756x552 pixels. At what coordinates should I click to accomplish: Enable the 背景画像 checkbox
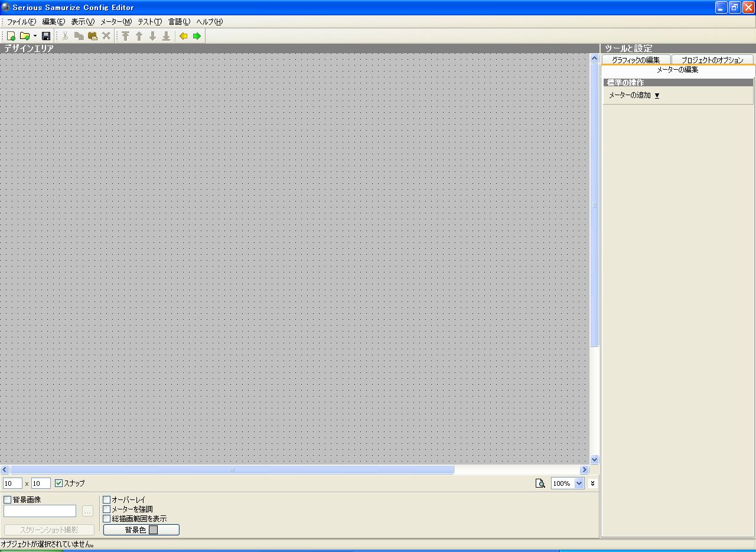(x=8, y=500)
